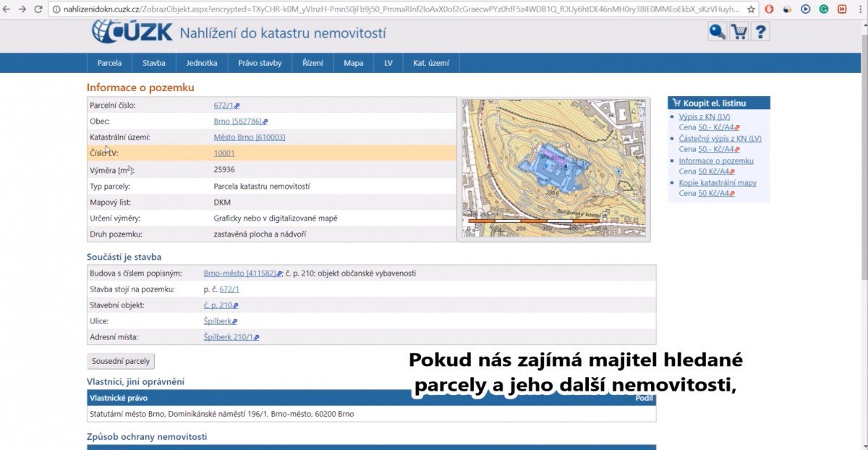Open the Parcela menu tab
Screen dimensions: 868x450
click(109, 63)
